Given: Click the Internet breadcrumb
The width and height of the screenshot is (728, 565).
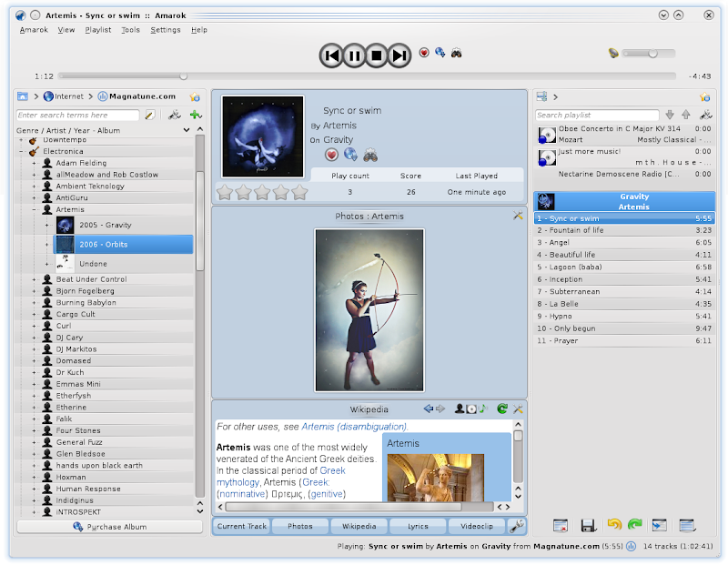Looking at the screenshot, I should click(x=64, y=96).
